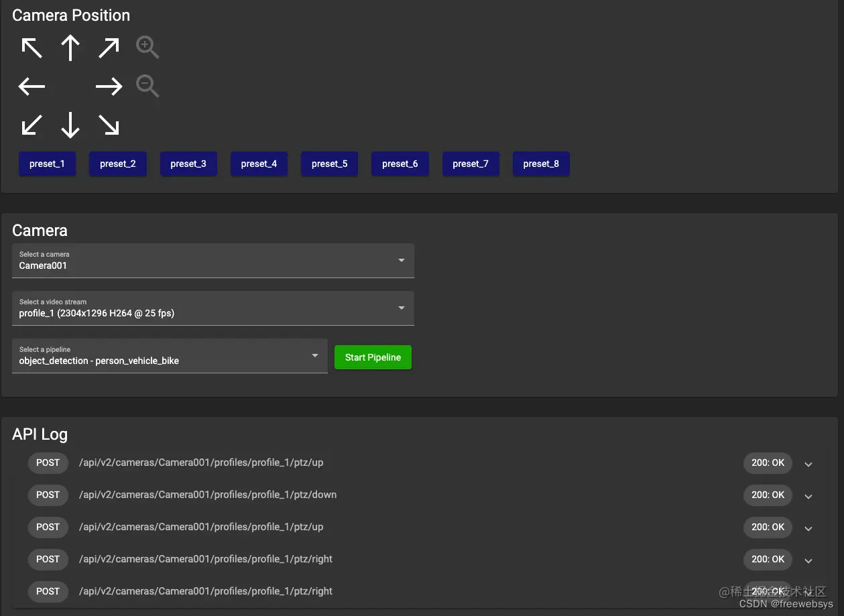This screenshot has width=844, height=616.
Task: Activate preset_8 button
Action: [541, 164]
